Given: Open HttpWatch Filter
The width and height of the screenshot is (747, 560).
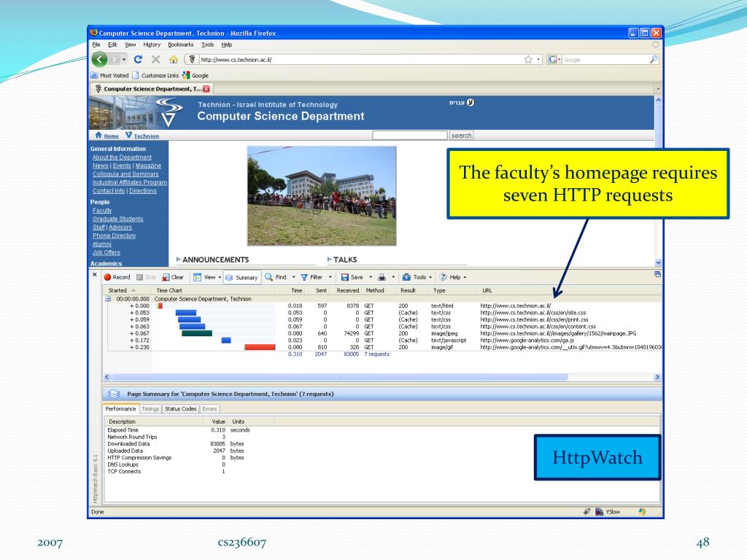Looking at the screenshot, I should point(311,277).
